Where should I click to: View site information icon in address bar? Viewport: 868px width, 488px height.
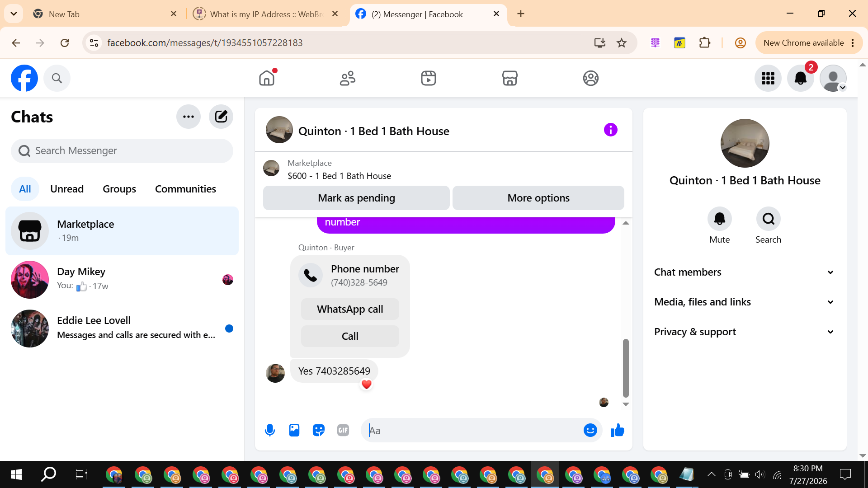click(x=94, y=43)
